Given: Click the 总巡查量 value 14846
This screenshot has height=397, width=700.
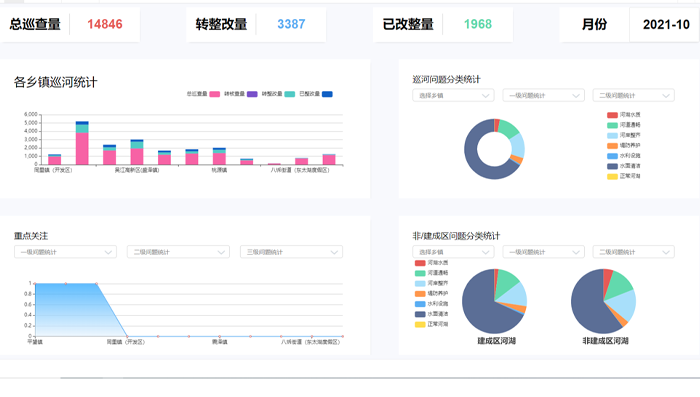Looking at the screenshot, I should click(x=105, y=24).
